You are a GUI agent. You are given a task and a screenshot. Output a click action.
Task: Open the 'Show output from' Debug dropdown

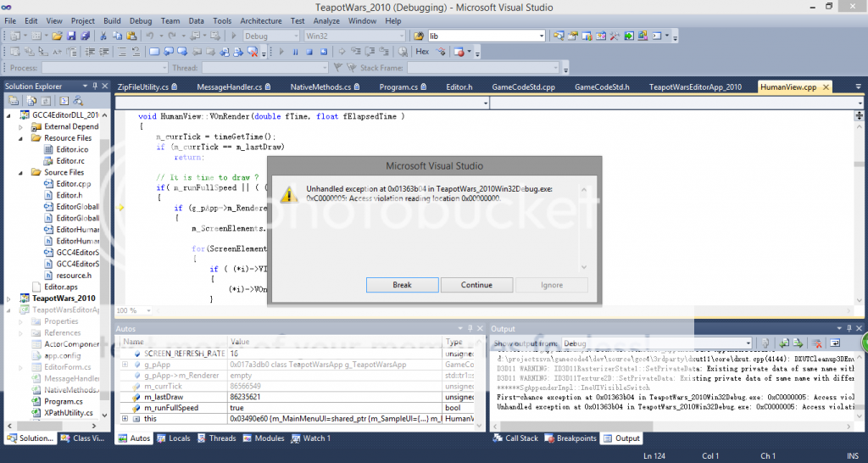click(746, 343)
